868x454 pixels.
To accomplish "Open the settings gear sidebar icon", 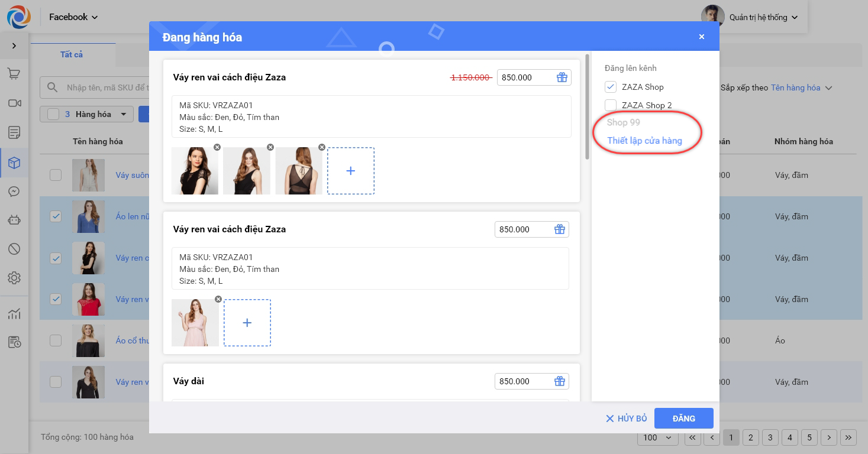I will point(14,278).
